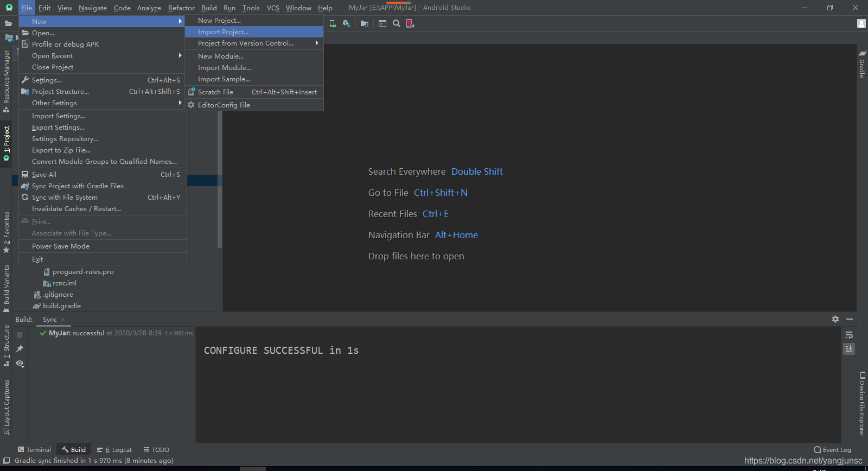Open the Gradle side panel

862,64
